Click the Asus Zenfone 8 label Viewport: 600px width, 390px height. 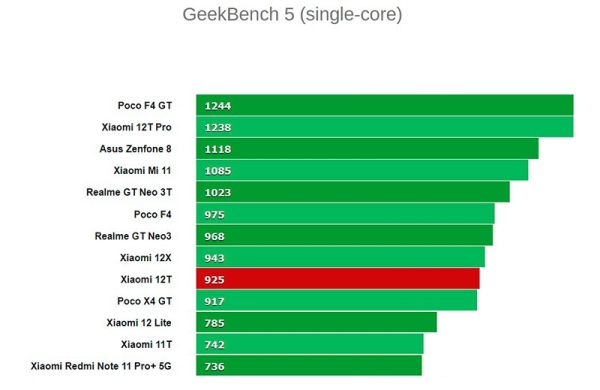coord(135,149)
